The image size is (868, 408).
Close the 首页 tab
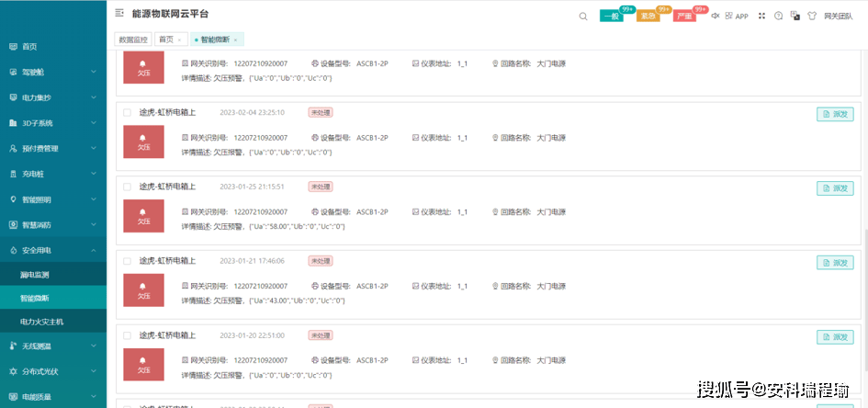pos(179,40)
